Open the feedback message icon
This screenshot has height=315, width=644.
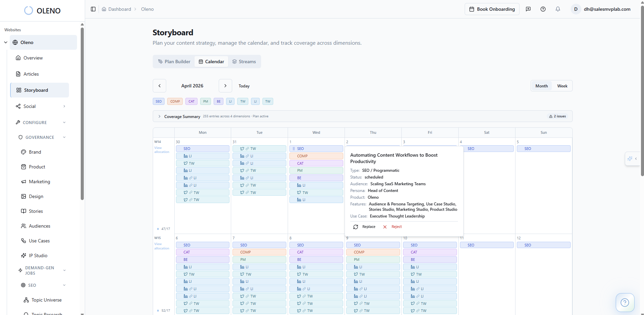pyautogui.click(x=528, y=9)
